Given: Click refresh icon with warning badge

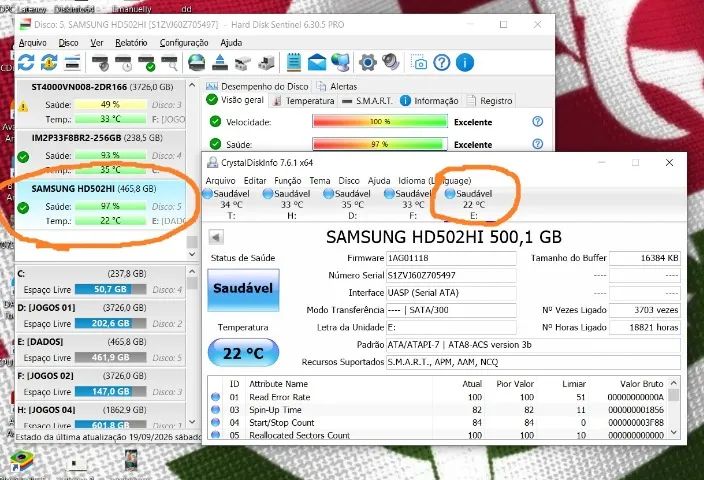Looking at the screenshot, I should pyautogui.click(x=49, y=62).
